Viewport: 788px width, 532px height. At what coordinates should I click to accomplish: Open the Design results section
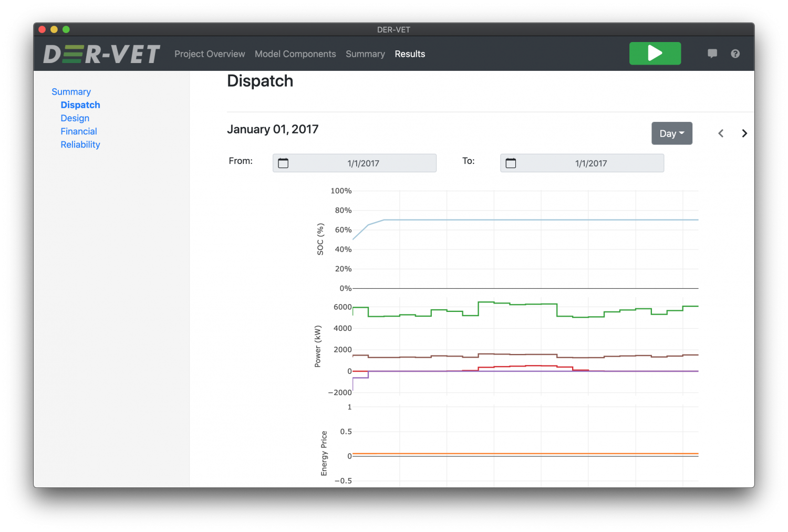[x=75, y=118]
